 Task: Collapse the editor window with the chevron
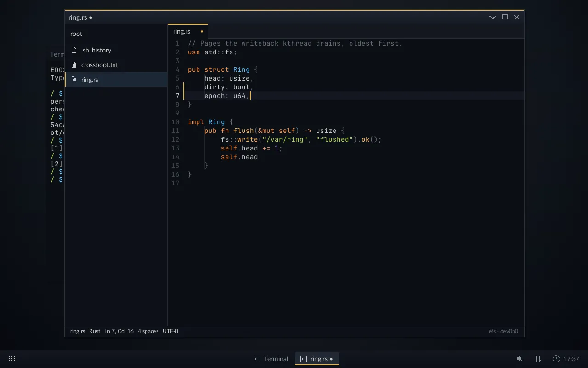[492, 17]
